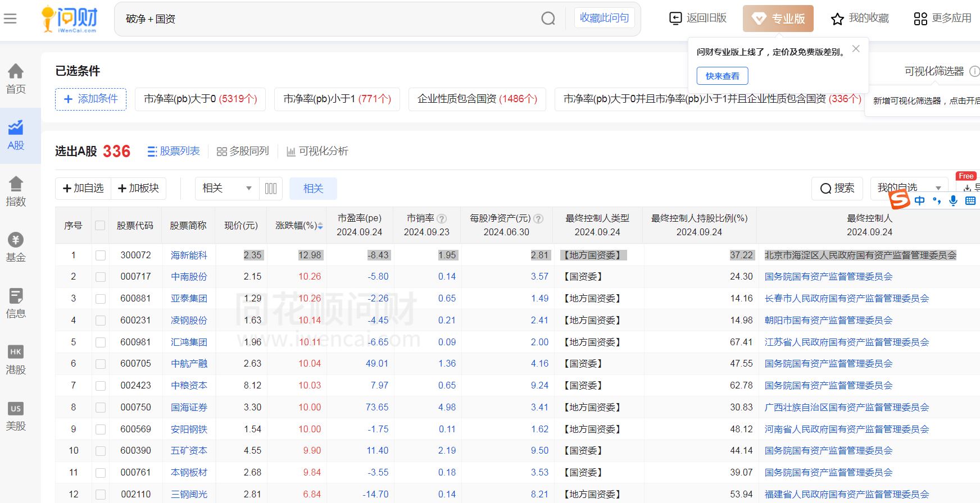Click 企业性质包含国资 condition chip
This screenshot has width=980, height=503.
tap(477, 99)
